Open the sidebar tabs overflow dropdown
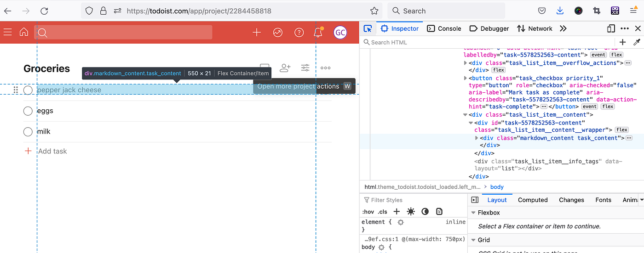This screenshot has width=644, height=253. point(641,200)
